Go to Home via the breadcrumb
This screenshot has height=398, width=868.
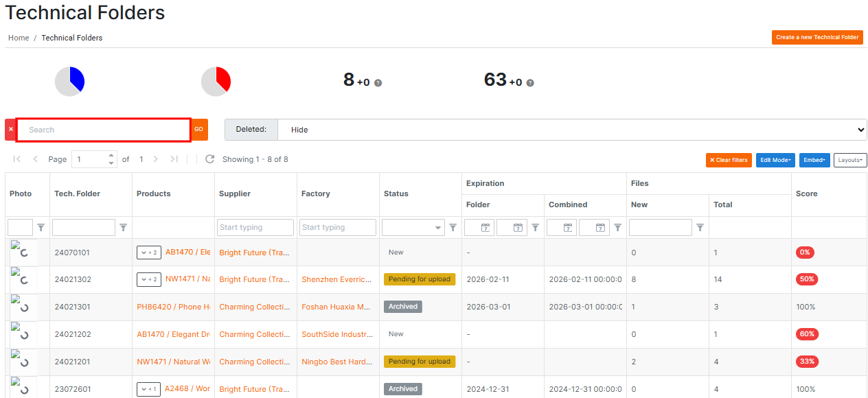(x=19, y=38)
